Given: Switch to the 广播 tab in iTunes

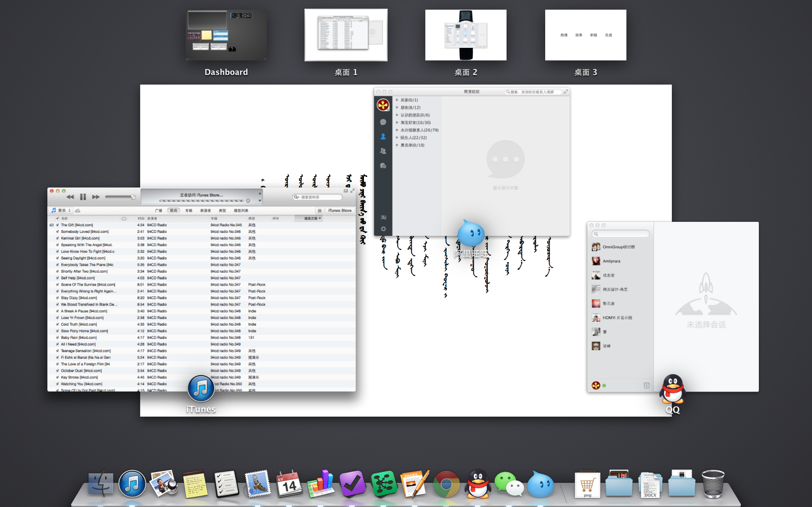Looking at the screenshot, I should coord(159,211).
